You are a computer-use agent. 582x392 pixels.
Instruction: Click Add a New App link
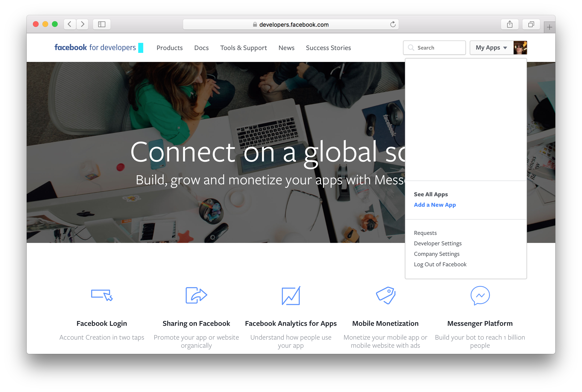[x=434, y=204]
